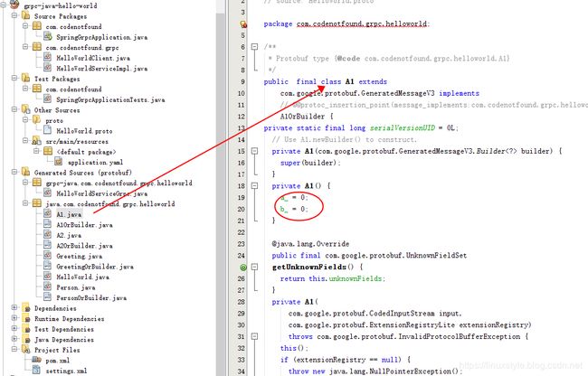Click '@java.lang.Override' annotation text
The height and width of the screenshot is (376, 588).
[310, 244]
